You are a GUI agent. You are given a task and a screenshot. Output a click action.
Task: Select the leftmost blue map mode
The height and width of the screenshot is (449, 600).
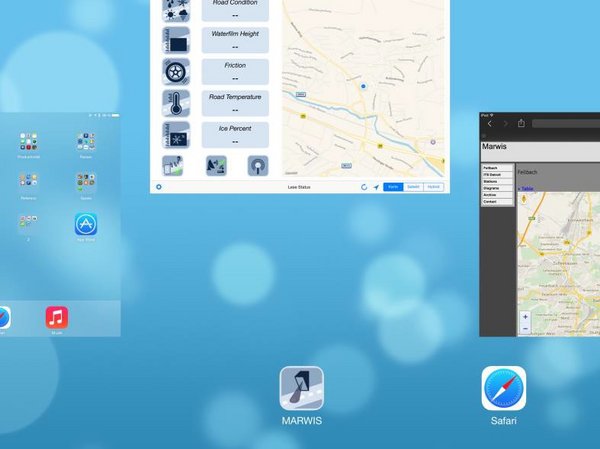[394, 187]
